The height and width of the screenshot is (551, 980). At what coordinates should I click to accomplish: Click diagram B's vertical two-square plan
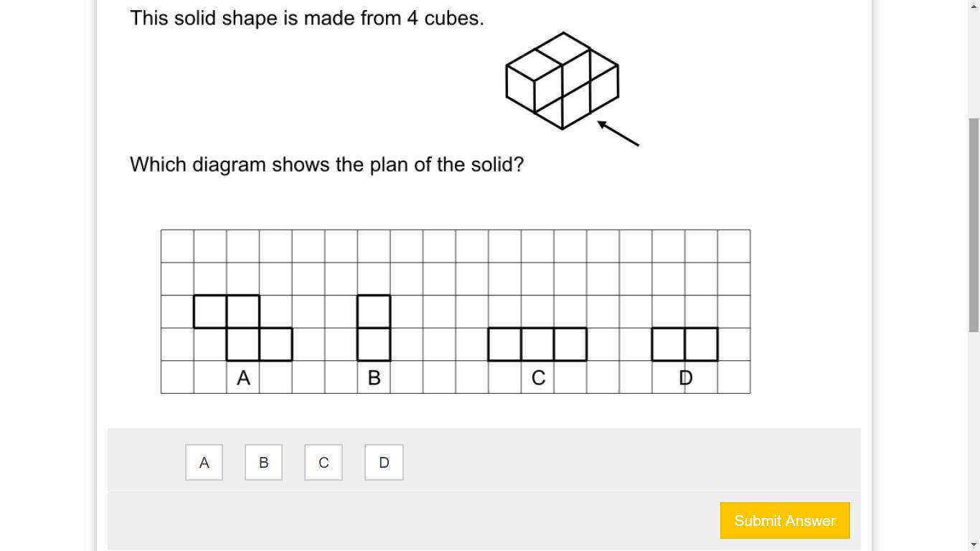point(374,328)
